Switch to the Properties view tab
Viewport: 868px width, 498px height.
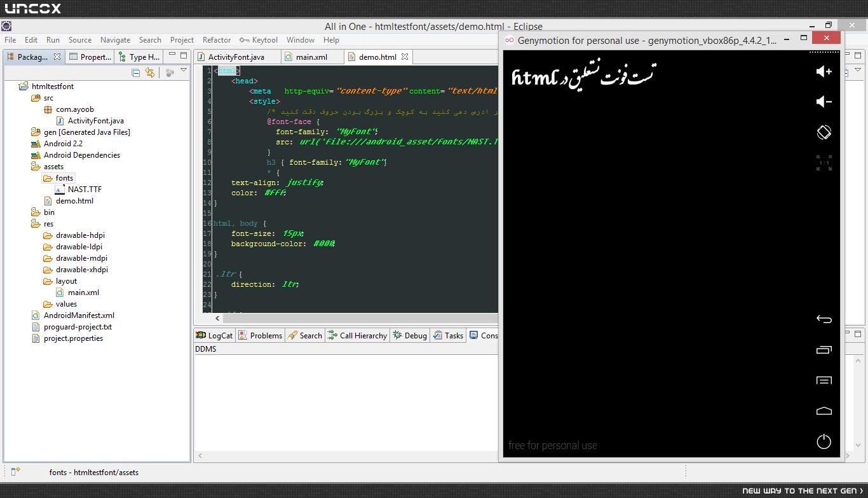90,57
